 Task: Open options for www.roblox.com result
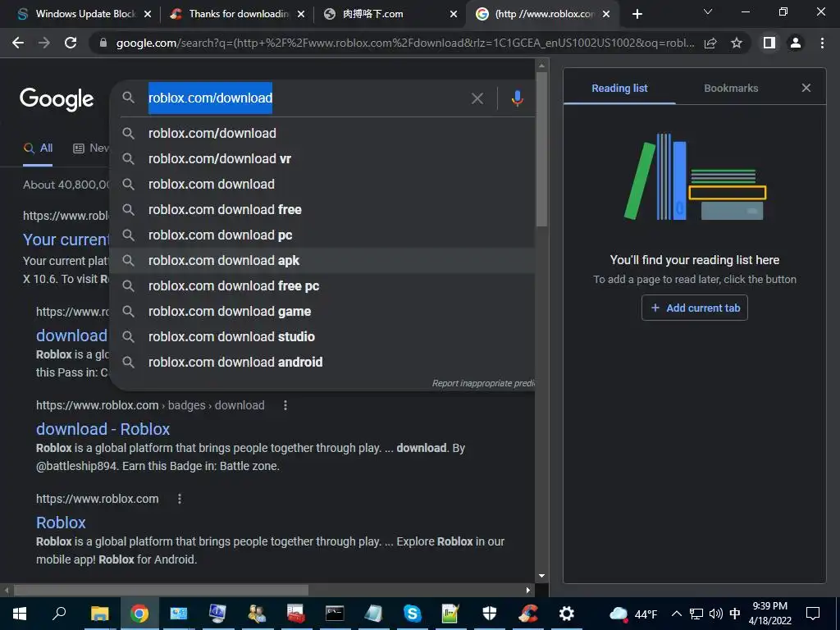click(x=180, y=500)
